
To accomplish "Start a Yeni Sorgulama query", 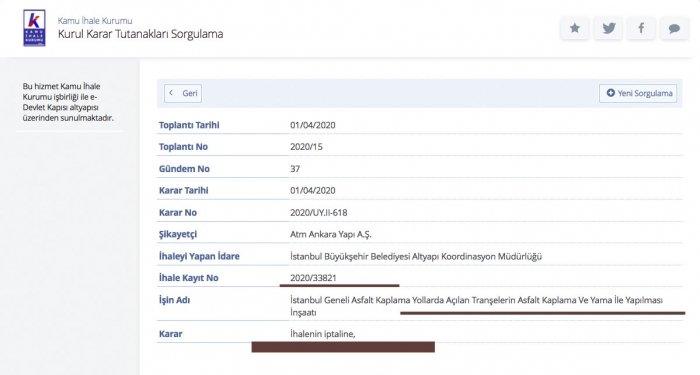I will tap(638, 93).
